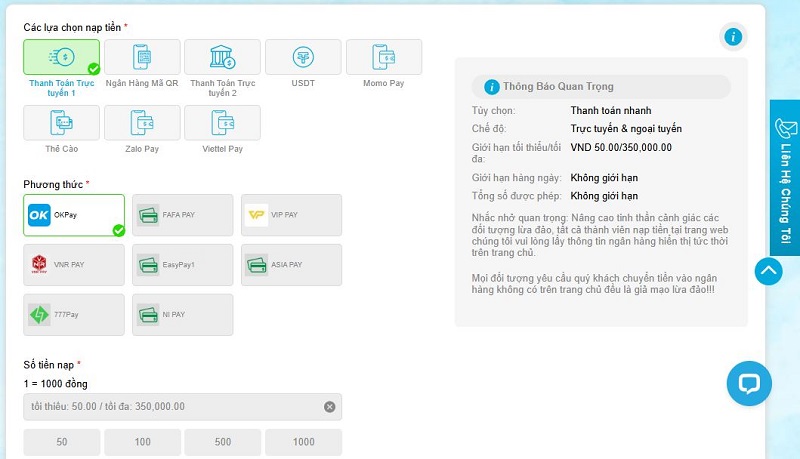Collapse panel with the blue up-chevron button
Screen dimensions: 800x459
(x=768, y=271)
